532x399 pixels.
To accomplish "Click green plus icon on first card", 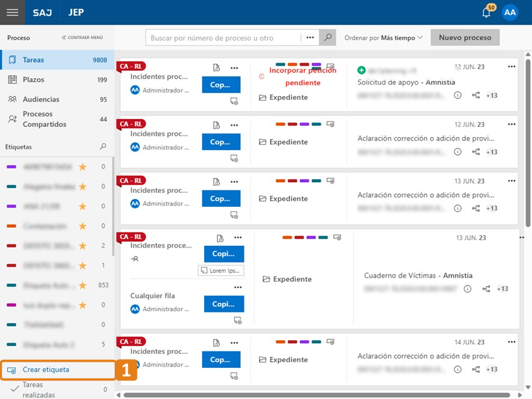I will [x=361, y=70].
